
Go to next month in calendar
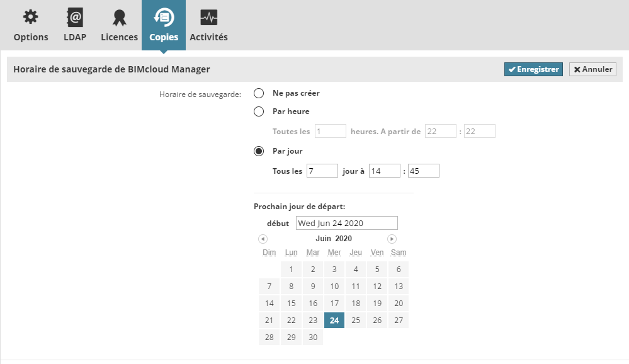point(392,239)
